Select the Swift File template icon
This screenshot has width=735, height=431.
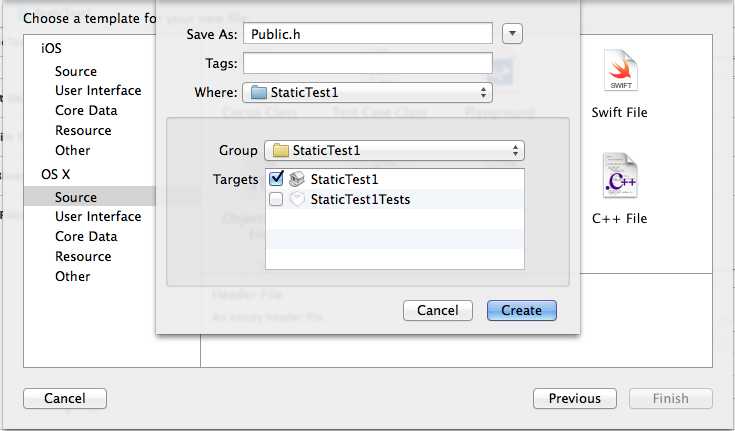point(621,70)
